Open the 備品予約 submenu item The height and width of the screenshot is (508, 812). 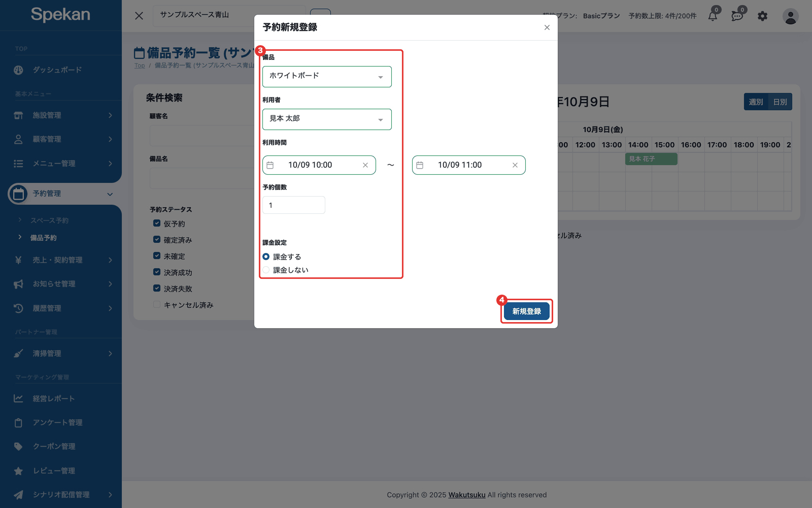44,238
